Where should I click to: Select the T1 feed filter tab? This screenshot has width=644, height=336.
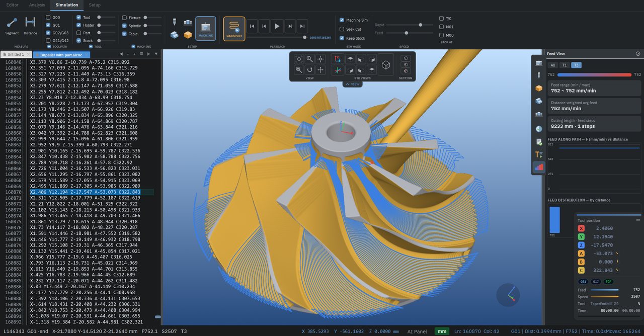(565, 65)
